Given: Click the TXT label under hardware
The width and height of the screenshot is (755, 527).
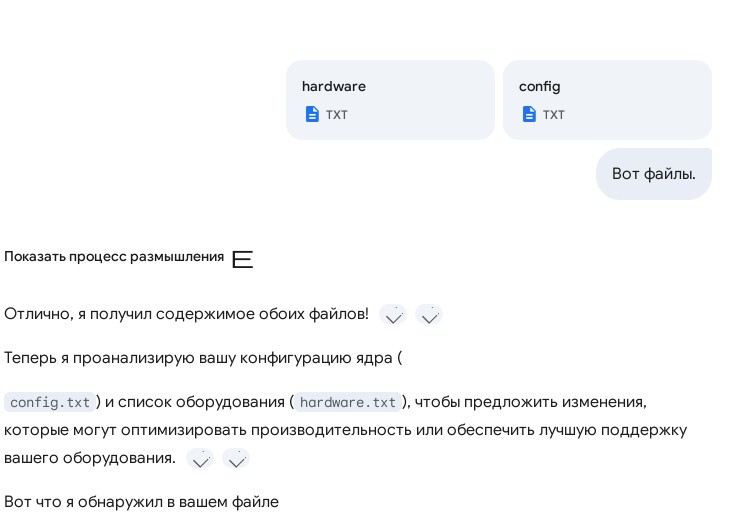Looking at the screenshot, I should (337, 115).
